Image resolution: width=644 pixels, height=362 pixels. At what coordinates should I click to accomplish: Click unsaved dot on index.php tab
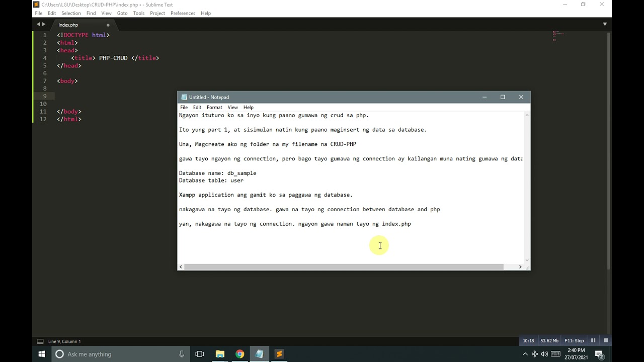pos(108,25)
